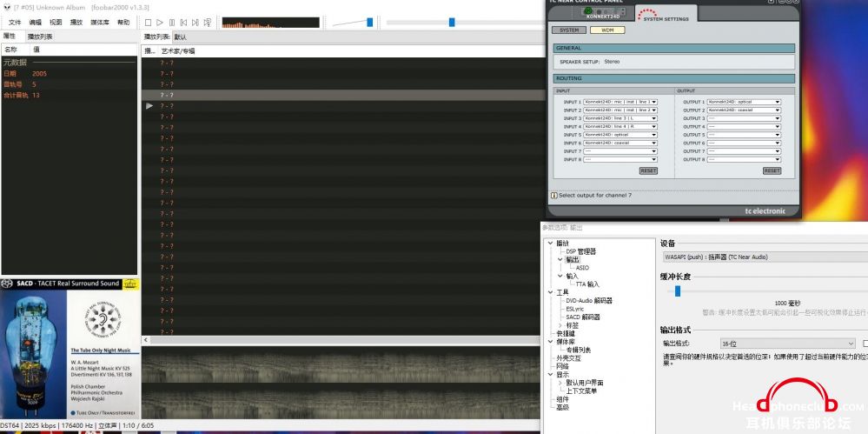The image size is (868, 434).
Task: Open the 输出格式 bit depth dropdown
Action: pyautogui.click(x=788, y=344)
